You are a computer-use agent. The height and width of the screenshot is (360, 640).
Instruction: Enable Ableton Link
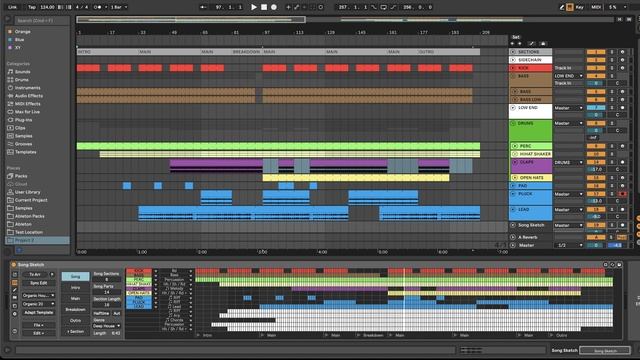pyautogui.click(x=13, y=7)
